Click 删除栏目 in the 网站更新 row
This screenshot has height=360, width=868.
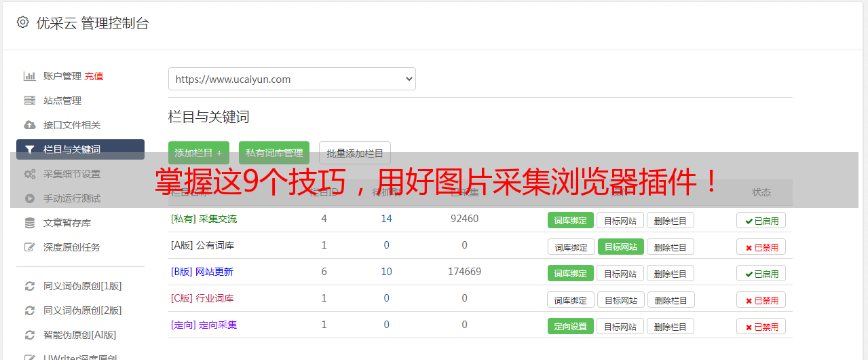pyautogui.click(x=670, y=273)
